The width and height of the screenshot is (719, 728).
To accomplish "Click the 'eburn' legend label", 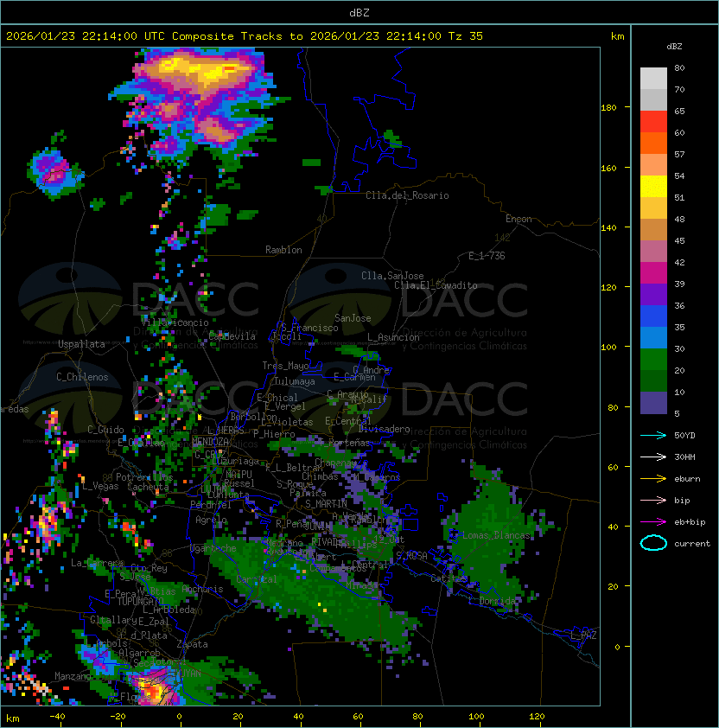I will click(x=687, y=479).
